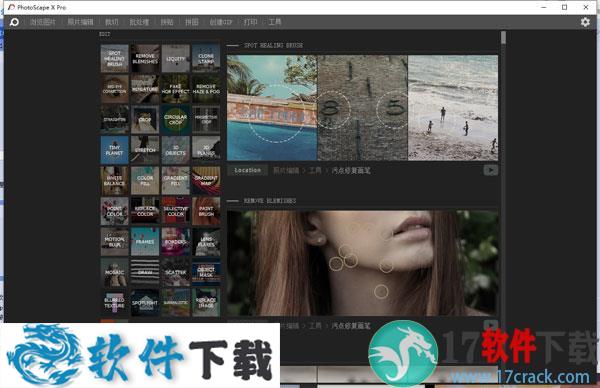Screen dimensions: 600x388
Task: Switch to the 拼贴 collage tab
Action: (x=167, y=22)
